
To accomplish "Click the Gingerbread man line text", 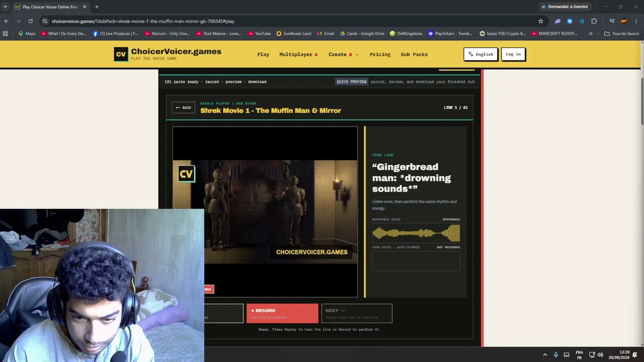I will [412, 178].
